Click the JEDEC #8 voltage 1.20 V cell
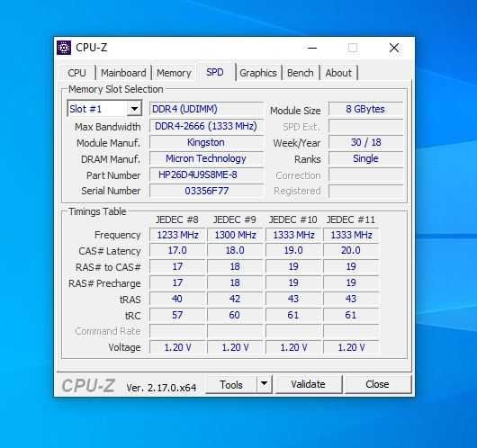The image size is (477, 448). coord(177,347)
